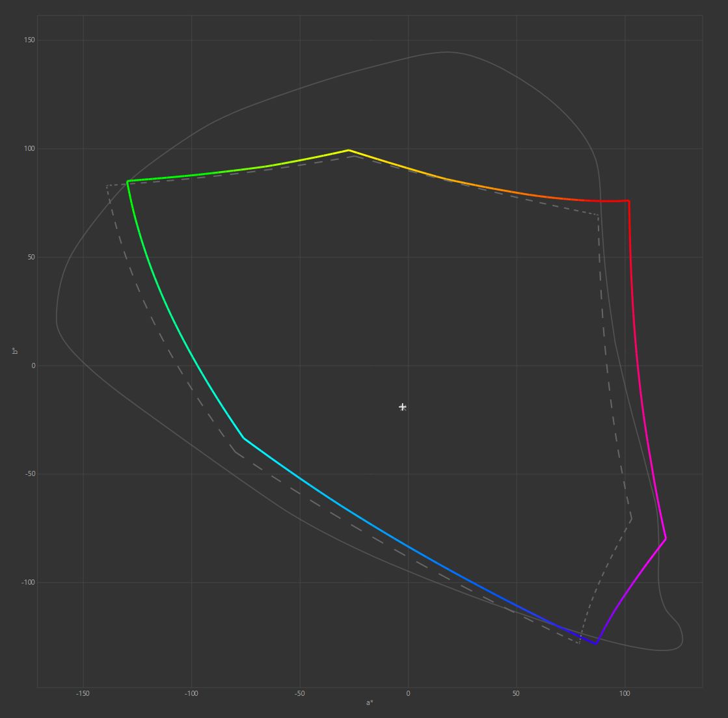The width and height of the screenshot is (728, 718).
Task: Click the -50 tick on a* axis
Action: (x=299, y=693)
